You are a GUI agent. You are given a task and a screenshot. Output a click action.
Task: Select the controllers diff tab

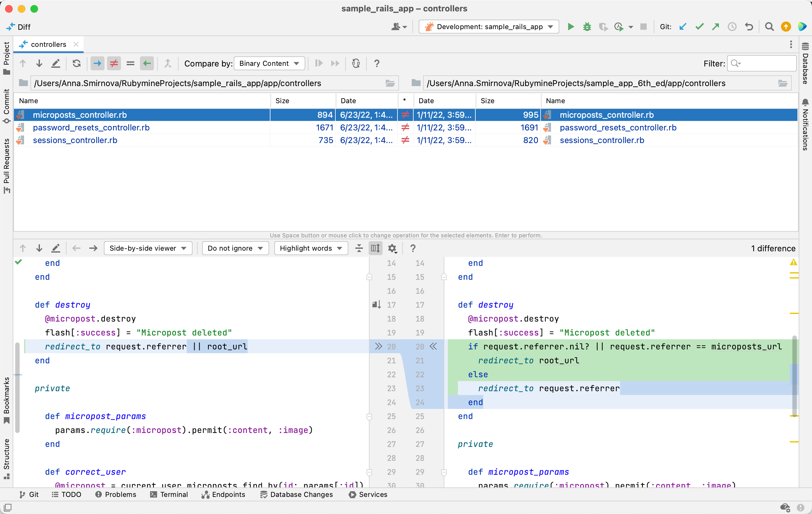coord(48,45)
